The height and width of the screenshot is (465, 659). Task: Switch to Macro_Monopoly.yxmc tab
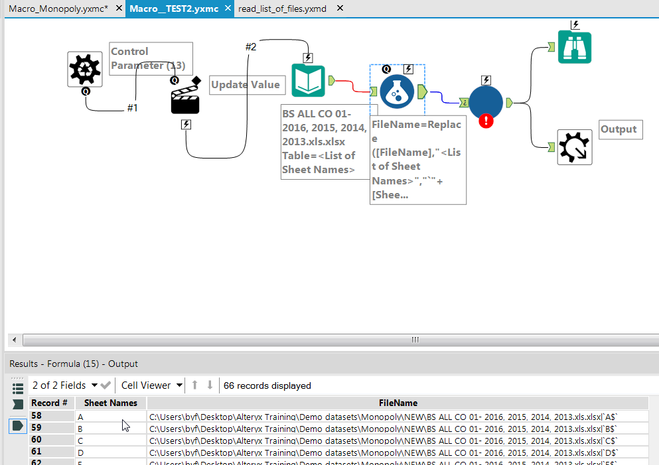pyautogui.click(x=58, y=9)
